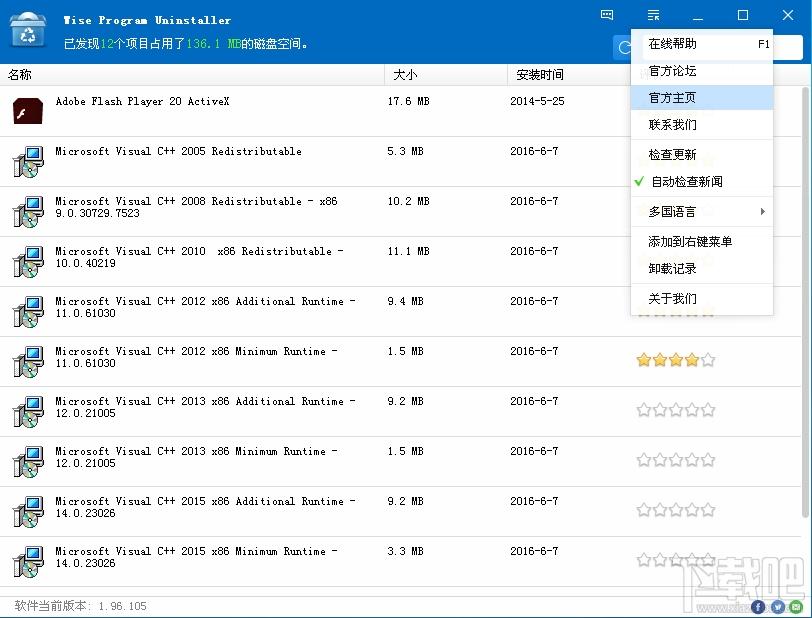The width and height of the screenshot is (812, 618).
Task: Rate Visual C++ 2013 Minimum Runtime stars
Action: pos(676,459)
